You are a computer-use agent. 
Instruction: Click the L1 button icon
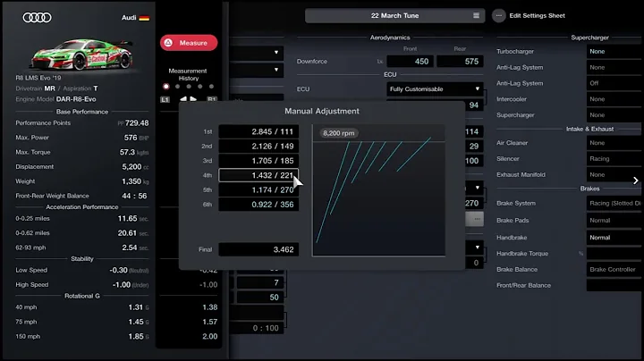[165, 99]
